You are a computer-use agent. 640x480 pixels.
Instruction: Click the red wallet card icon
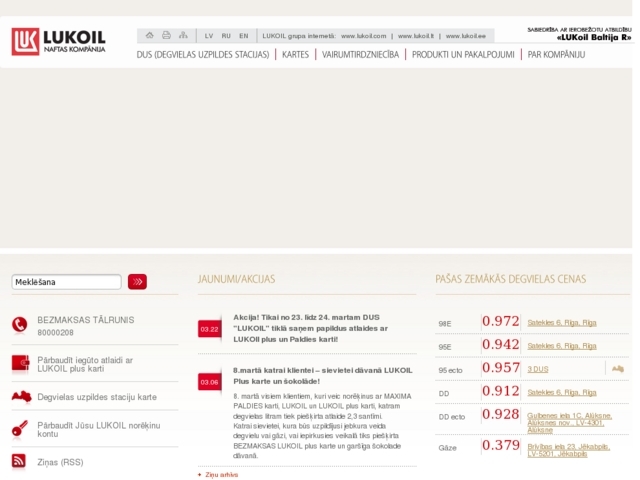tap(20, 363)
